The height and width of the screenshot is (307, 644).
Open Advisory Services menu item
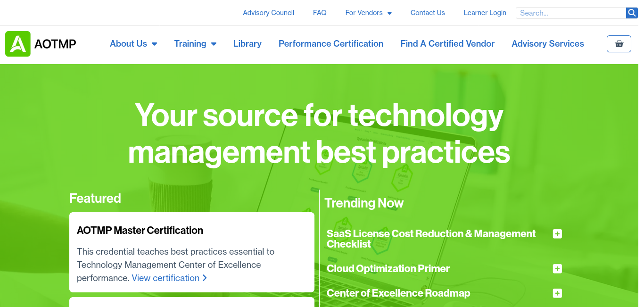pos(548,44)
